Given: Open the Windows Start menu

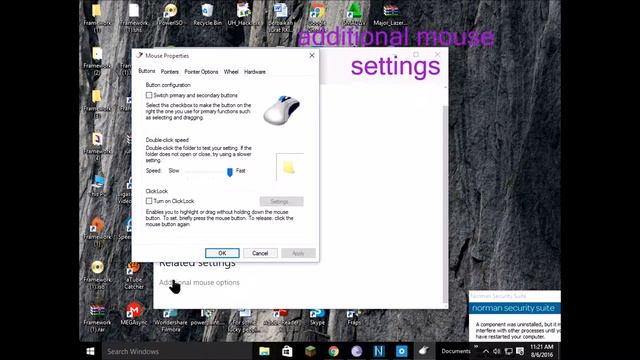Looking at the screenshot, I should pyautogui.click(x=90, y=351).
